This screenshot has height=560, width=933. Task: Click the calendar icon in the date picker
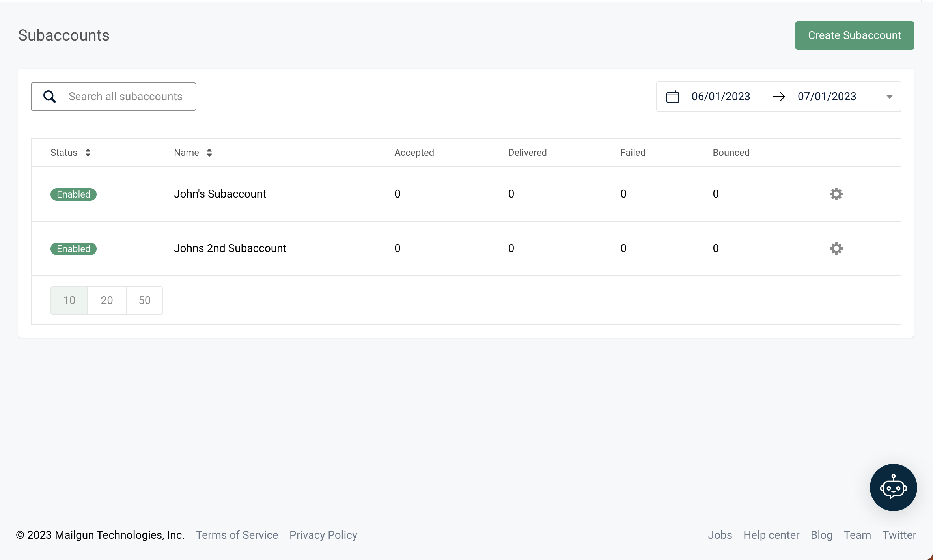tap(672, 96)
